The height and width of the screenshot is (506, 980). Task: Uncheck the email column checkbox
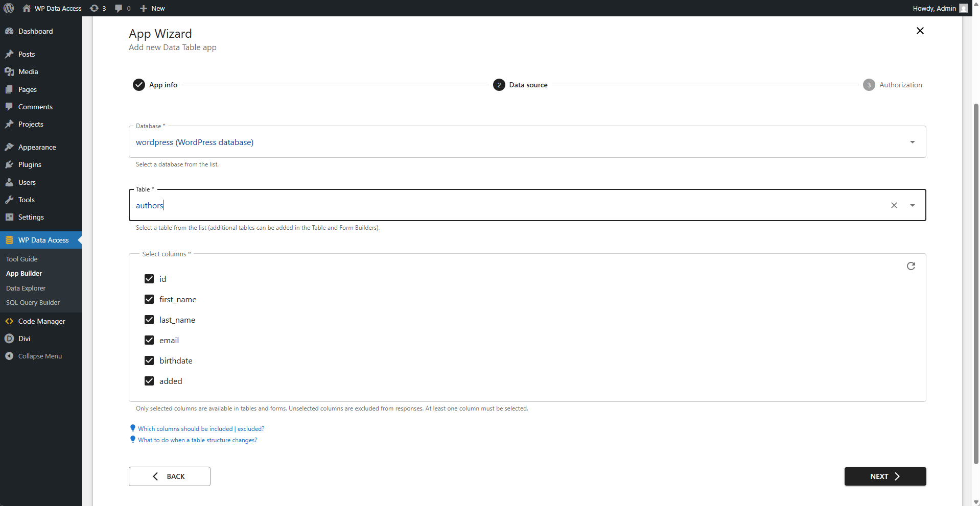click(149, 340)
